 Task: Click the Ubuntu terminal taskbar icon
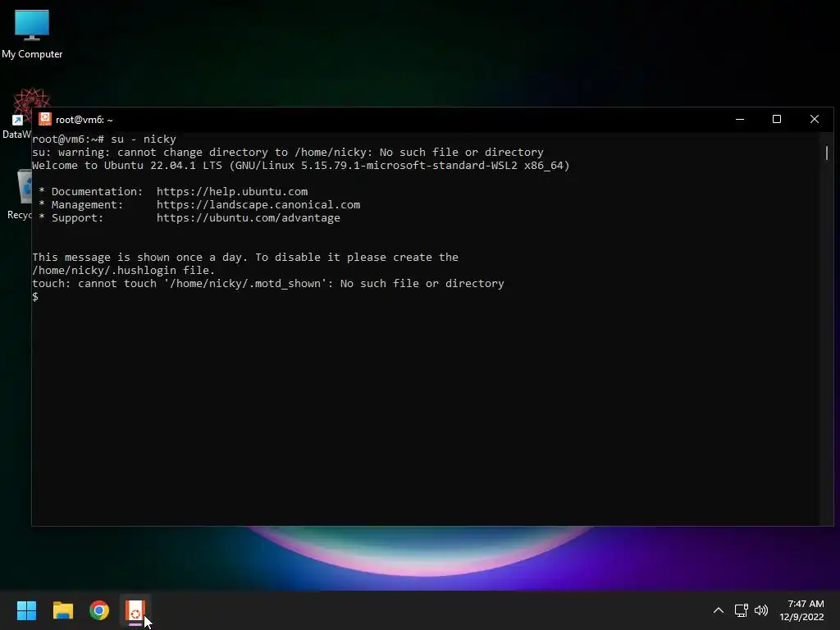tap(135, 610)
